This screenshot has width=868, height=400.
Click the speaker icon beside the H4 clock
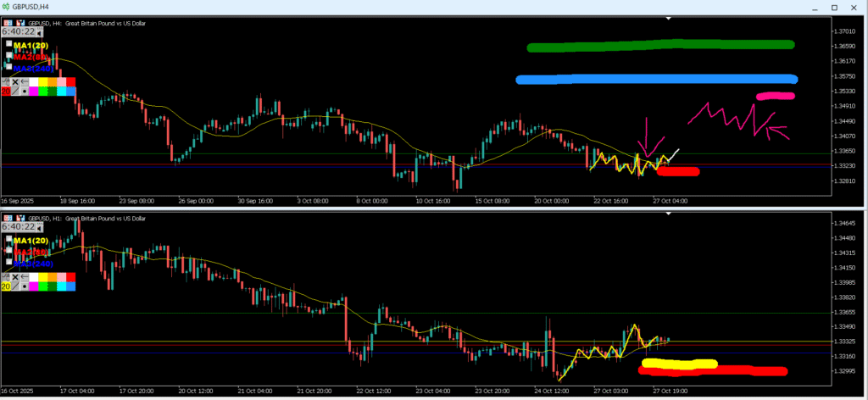[39, 33]
